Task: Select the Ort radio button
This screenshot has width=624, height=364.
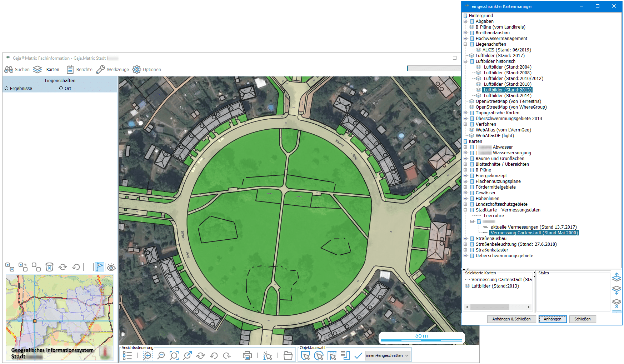Action: (61, 89)
